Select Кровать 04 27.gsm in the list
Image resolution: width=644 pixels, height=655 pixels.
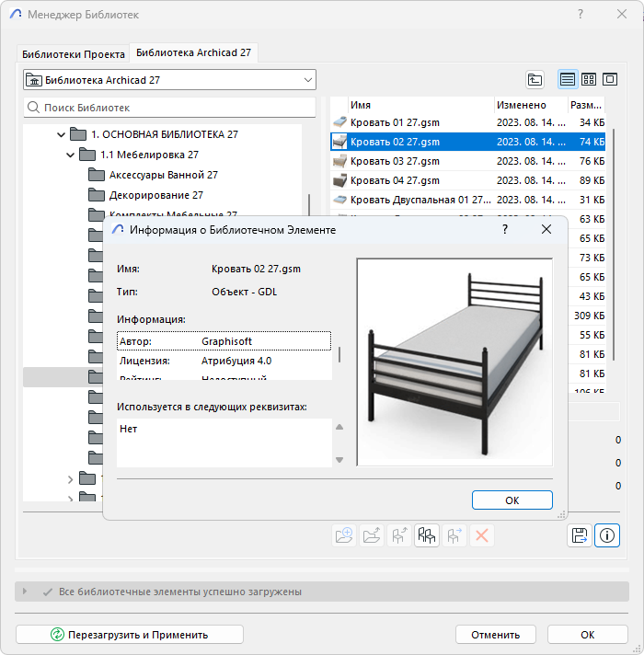coord(467,180)
